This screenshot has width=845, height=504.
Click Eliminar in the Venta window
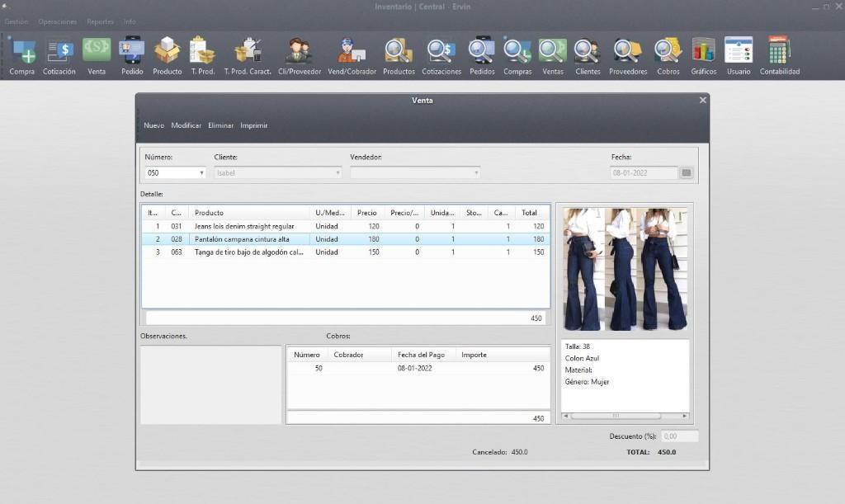(x=221, y=125)
